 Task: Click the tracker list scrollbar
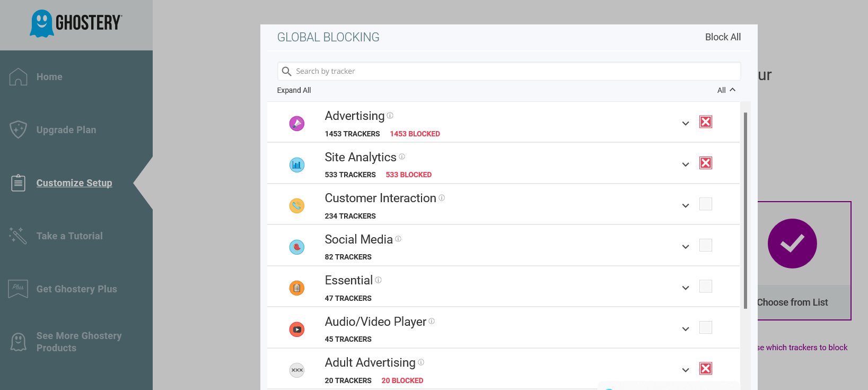(745, 210)
